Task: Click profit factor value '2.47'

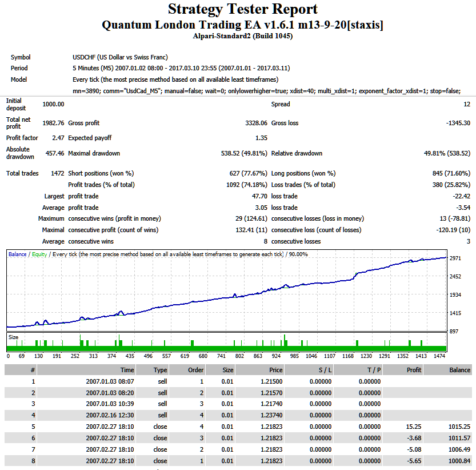Action: click(x=58, y=138)
